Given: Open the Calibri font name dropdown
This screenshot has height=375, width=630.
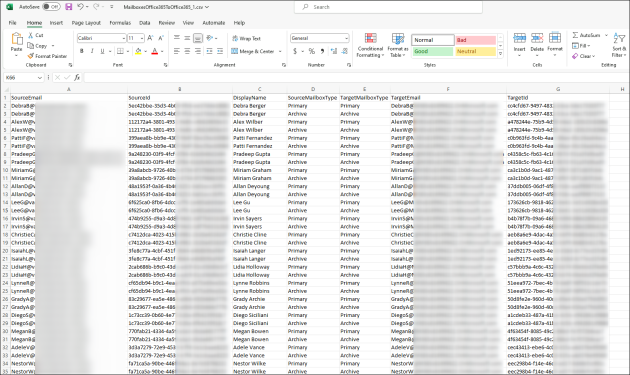Looking at the screenshot, I should (124, 38).
